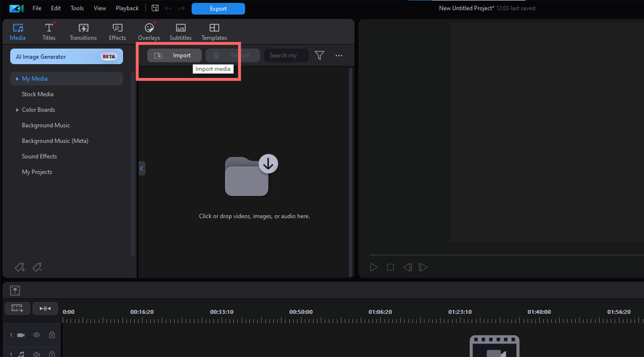Open the Tools menu
Screen dimensions: 644x357
77,8
